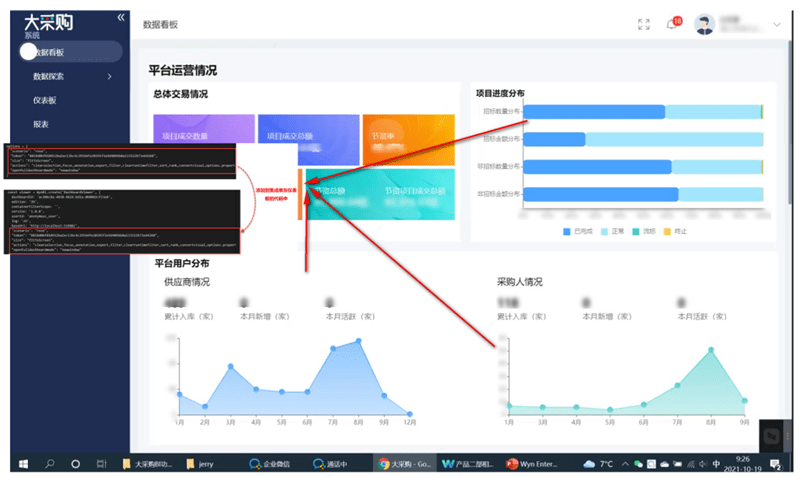Switch to Word 产品二部 document taskbar item
Screen dimensions: 800x477
(x=468, y=464)
